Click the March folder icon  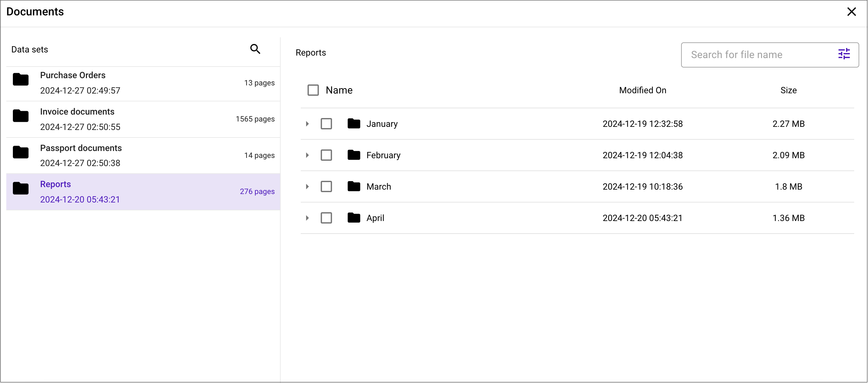(x=354, y=186)
